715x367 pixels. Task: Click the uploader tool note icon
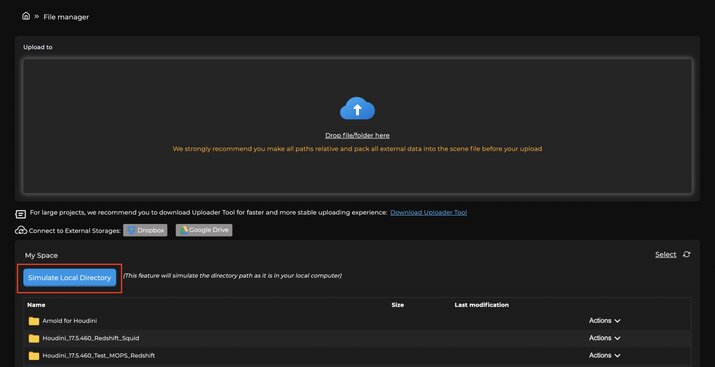pos(21,213)
